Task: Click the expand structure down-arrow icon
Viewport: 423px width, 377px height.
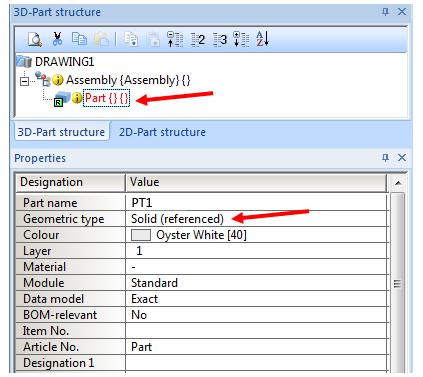Action: click(x=241, y=39)
